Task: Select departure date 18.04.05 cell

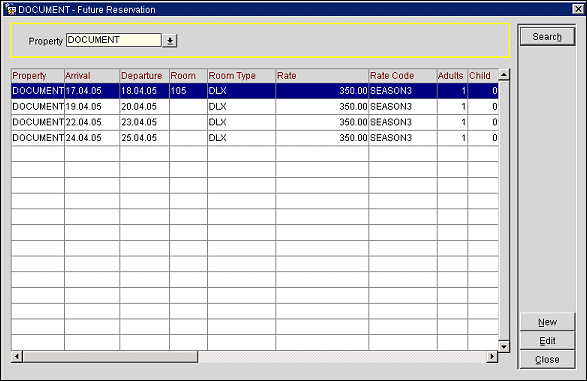Action: click(145, 91)
